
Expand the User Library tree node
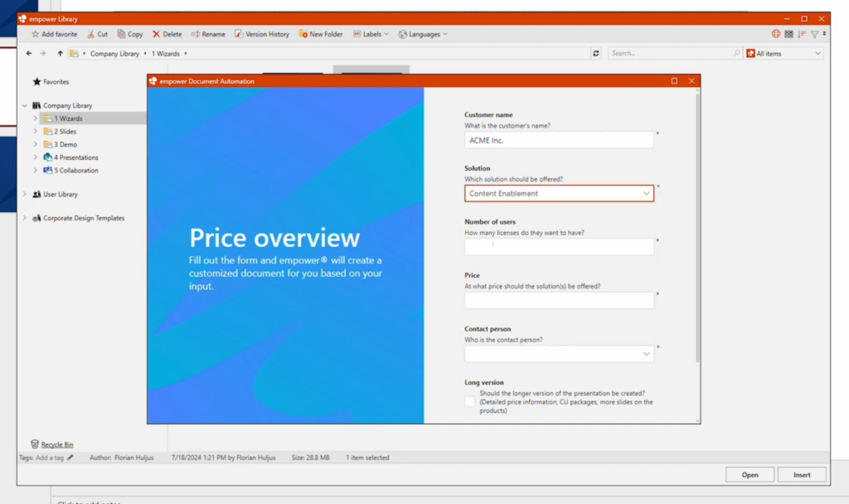pos(25,194)
